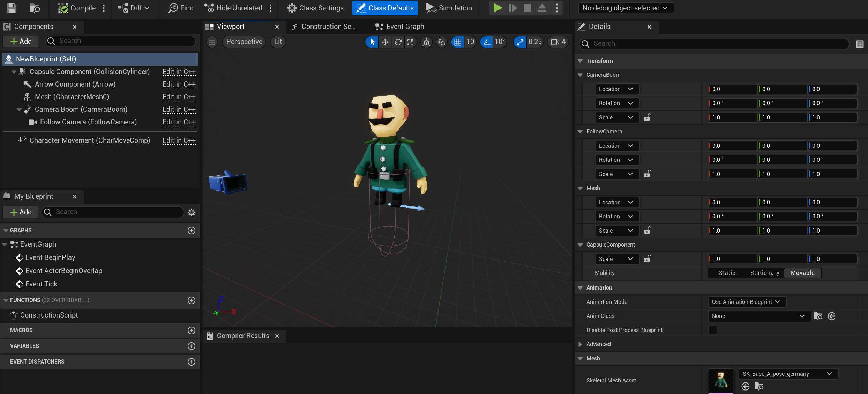The image size is (868, 394).
Task: Click the skeletal mesh asset thumbnail
Action: point(721,380)
